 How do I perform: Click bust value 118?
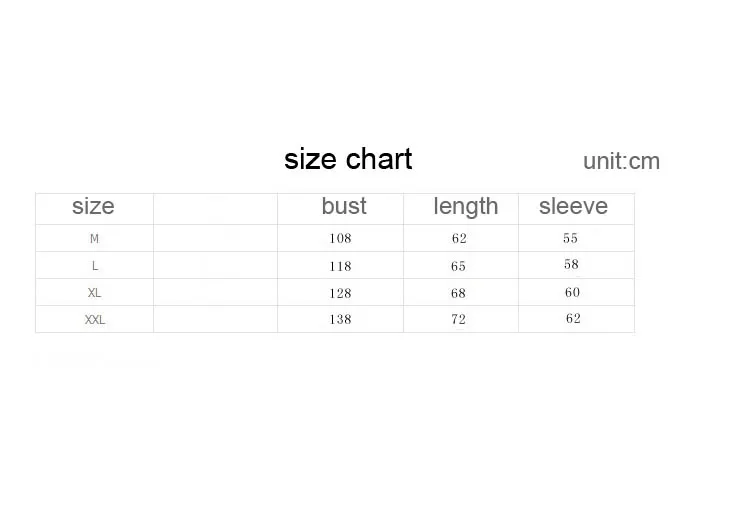coord(340,266)
